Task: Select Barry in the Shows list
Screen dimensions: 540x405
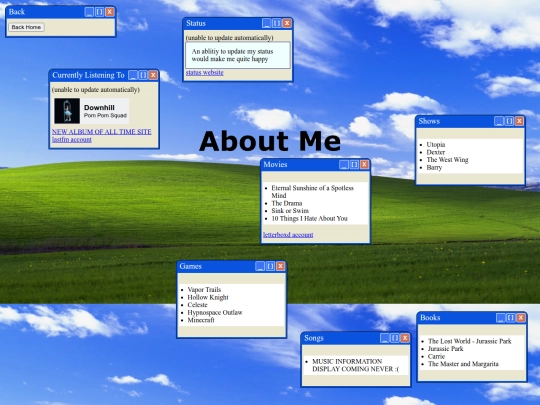Action: [x=434, y=168]
